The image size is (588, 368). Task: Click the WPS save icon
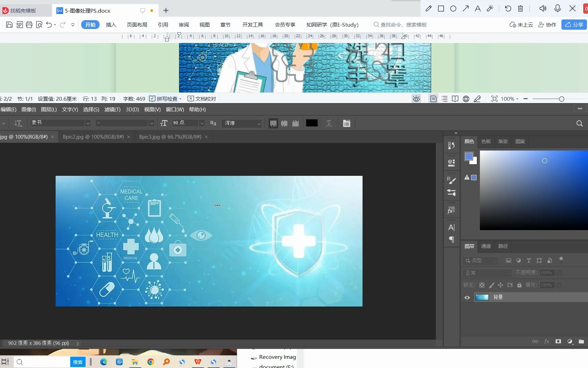[9, 25]
